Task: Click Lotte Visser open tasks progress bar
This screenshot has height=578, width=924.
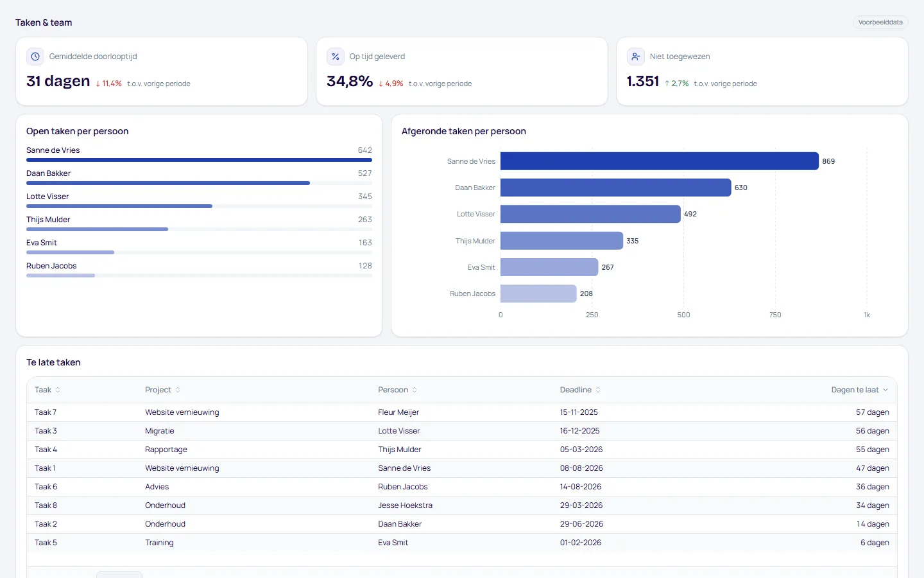Action: 199,206
